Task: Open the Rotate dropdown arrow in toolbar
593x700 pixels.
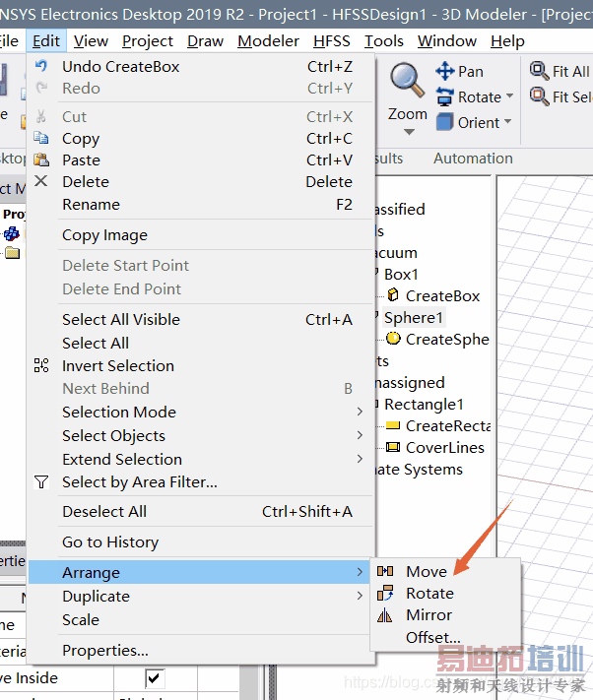Action: click(x=509, y=95)
